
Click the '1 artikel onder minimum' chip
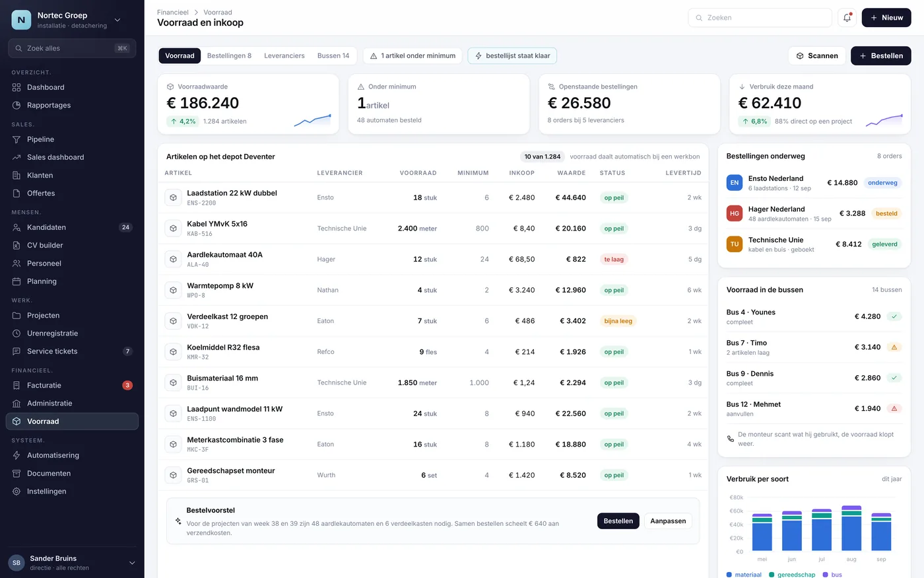click(412, 55)
